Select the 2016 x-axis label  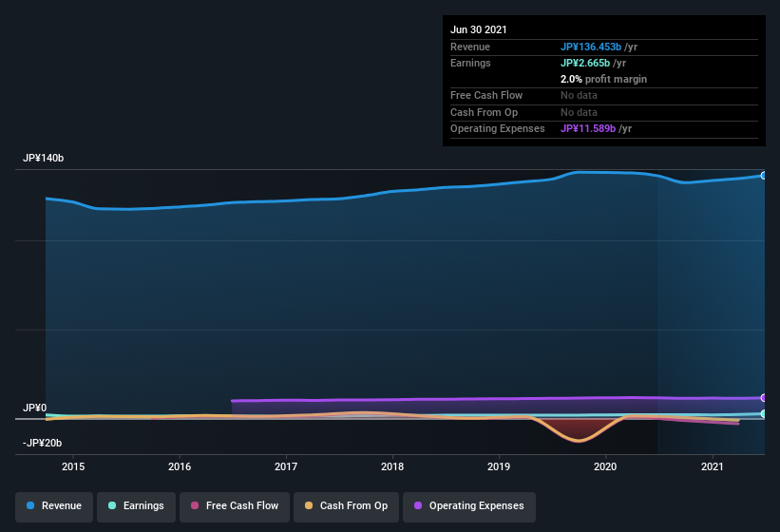coord(180,466)
